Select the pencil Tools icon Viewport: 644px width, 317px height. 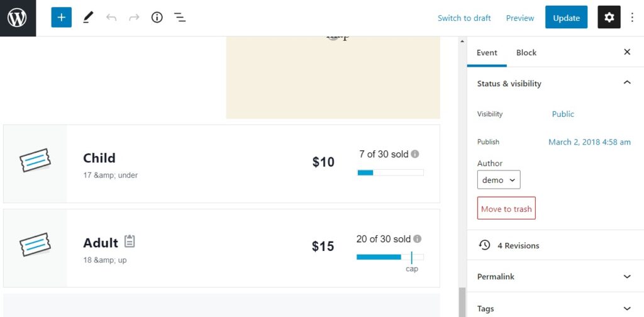[x=87, y=18]
